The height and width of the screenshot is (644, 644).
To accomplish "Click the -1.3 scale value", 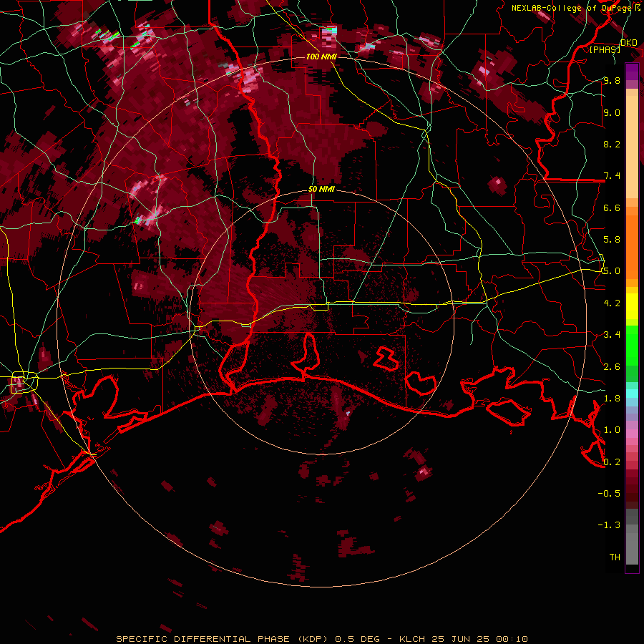I will point(609,525).
